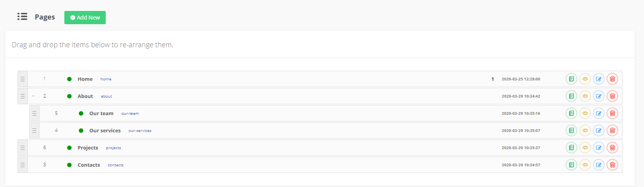This screenshot has width=644, height=187.
Task: Click the list icon beside Pages heading
Action: 22,17
